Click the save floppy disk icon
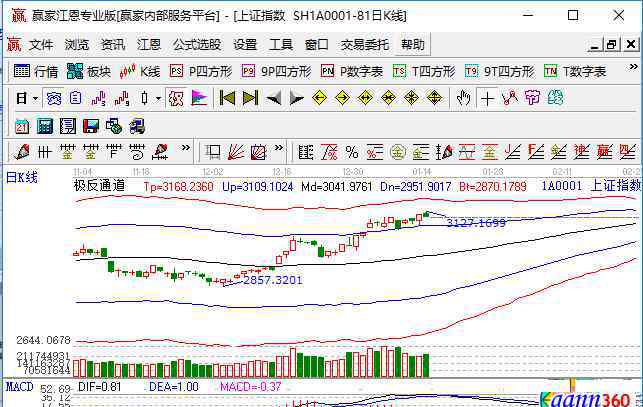 pos(91,126)
